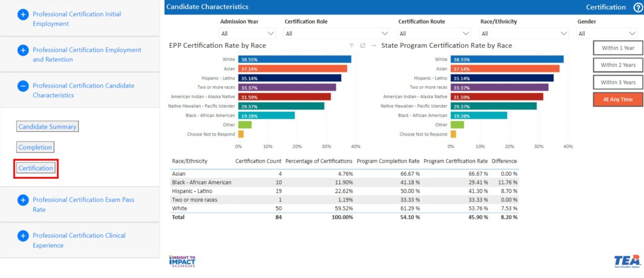This screenshot has width=644, height=278.
Task: Open the Race/Ethnicity filter dropdown
Action: coord(525,34)
